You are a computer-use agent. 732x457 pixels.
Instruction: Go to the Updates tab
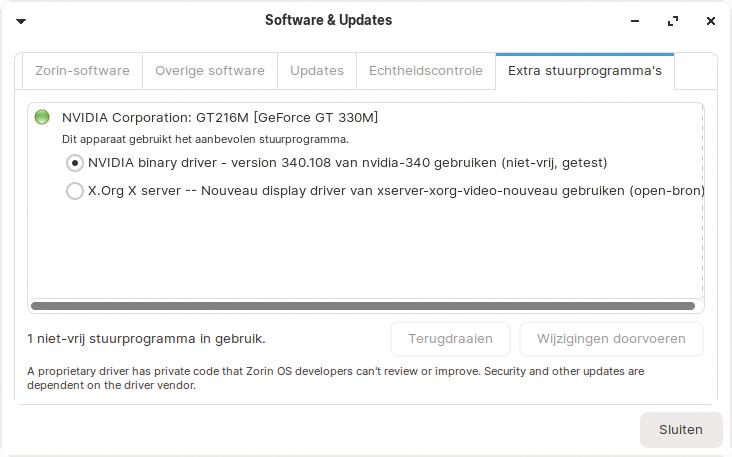(317, 71)
